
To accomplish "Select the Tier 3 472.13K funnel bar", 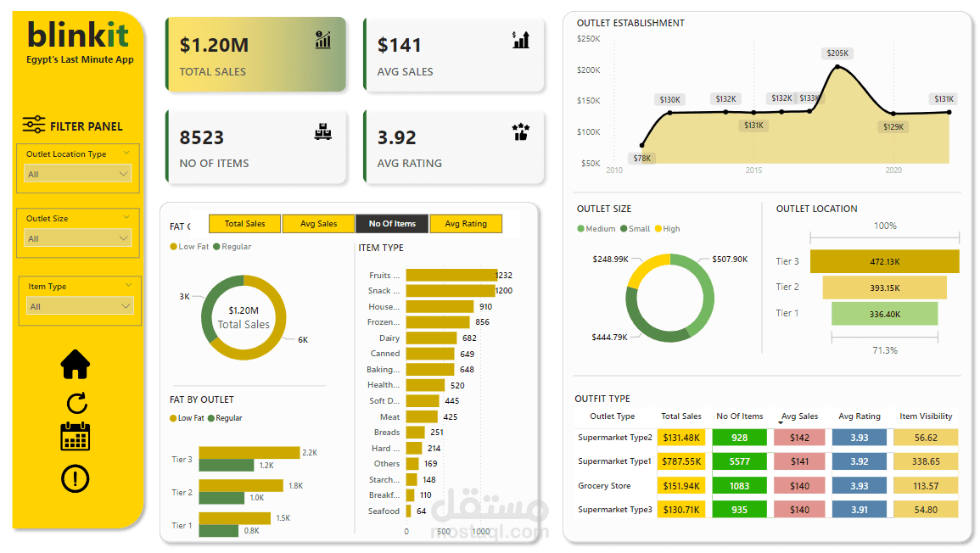I will 884,261.
